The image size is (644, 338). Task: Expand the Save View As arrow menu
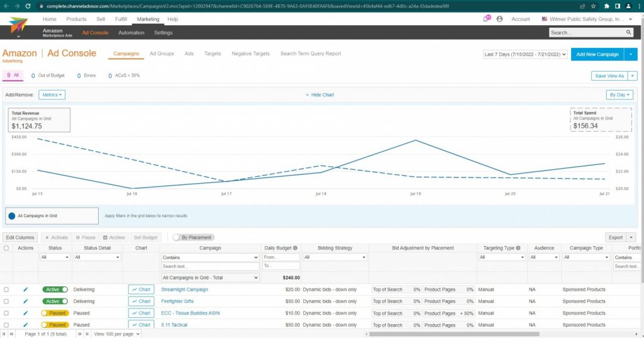[633, 76]
